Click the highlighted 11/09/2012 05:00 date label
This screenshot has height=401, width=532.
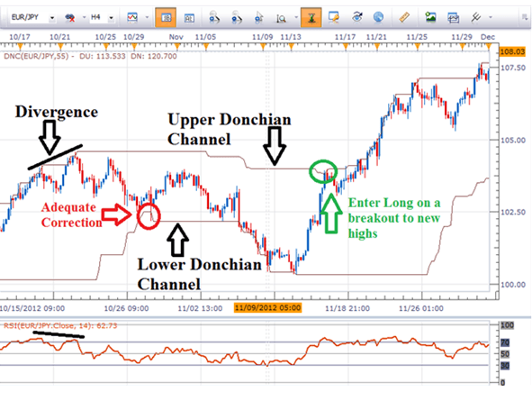(267, 308)
